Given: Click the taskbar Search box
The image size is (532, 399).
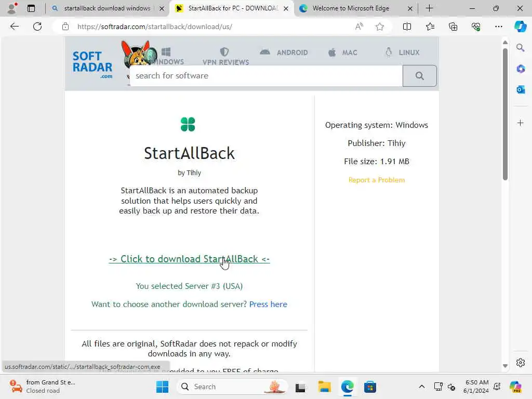Looking at the screenshot, I should pos(232,387).
